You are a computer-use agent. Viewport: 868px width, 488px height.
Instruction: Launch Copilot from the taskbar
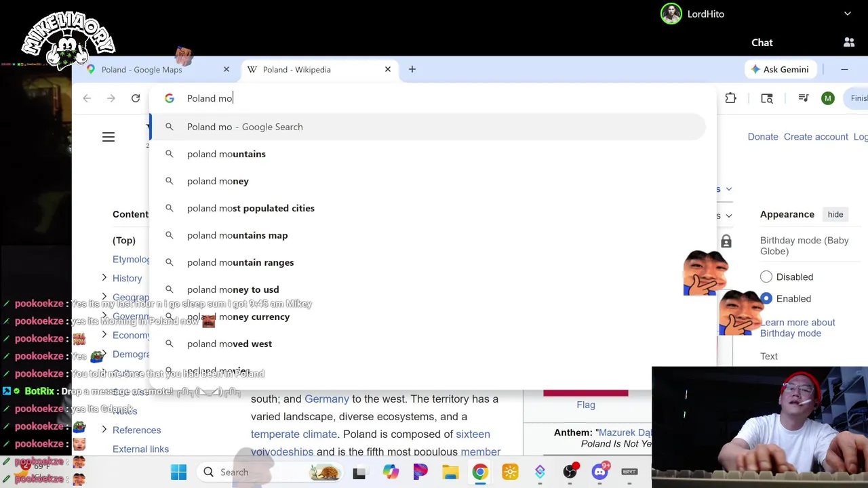(390, 472)
